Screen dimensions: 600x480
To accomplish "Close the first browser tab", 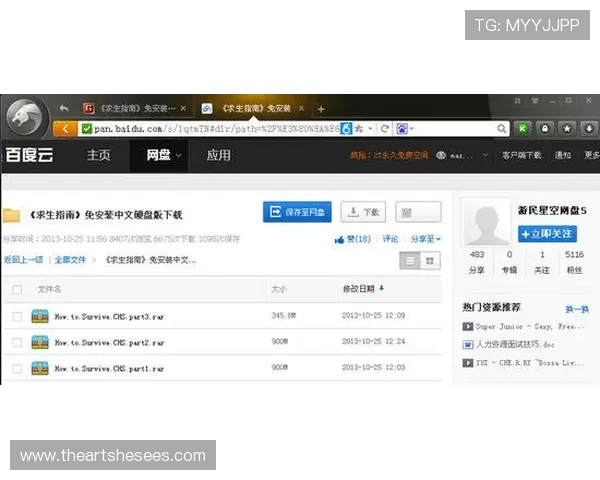I will 183,108.
